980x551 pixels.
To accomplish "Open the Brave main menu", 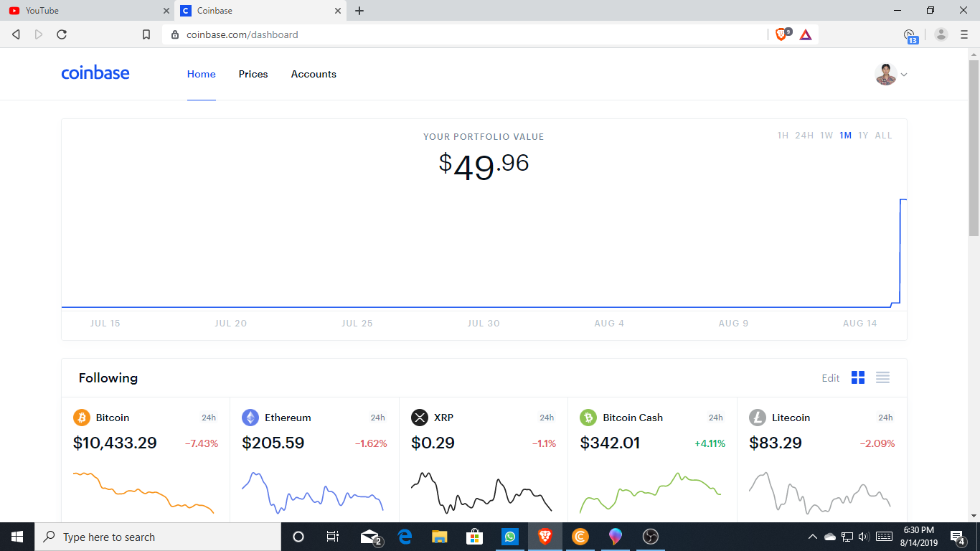I will pos(964,34).
